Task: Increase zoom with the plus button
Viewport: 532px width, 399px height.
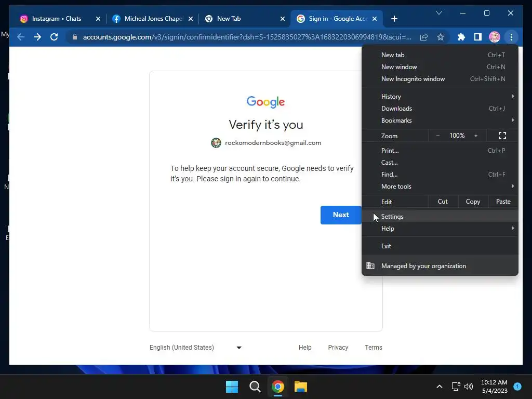Action: tap(476, 136)
